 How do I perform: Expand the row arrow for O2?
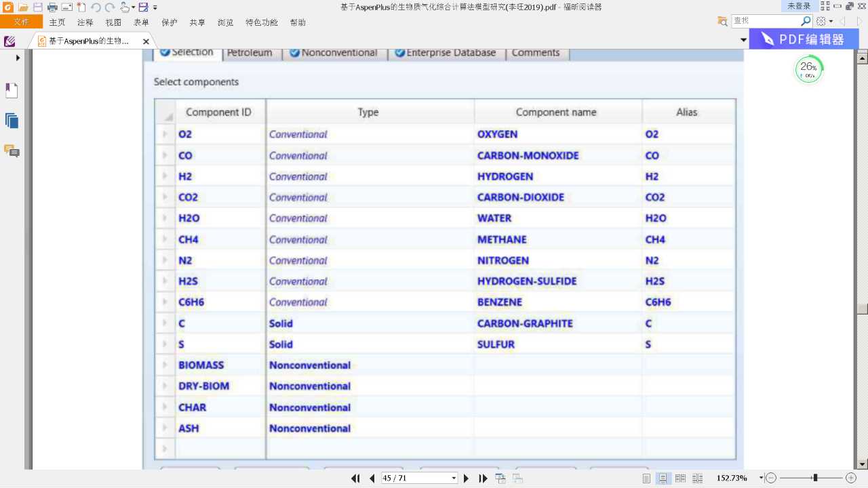pos(165,134)
